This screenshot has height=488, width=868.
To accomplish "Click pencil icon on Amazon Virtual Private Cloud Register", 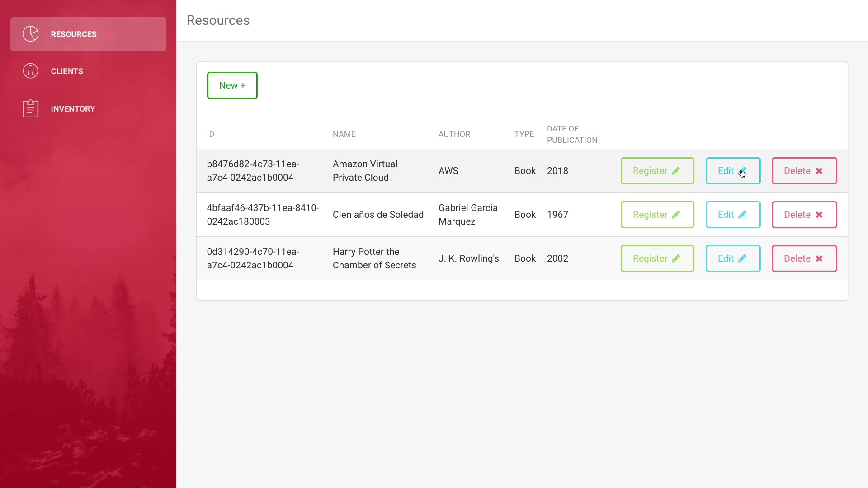I will [676, 171].
